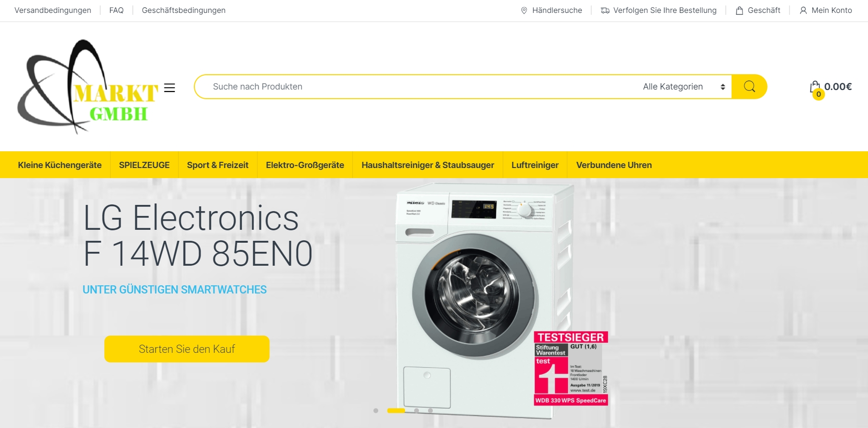This screenshot has height=428, width=868.
Task: Go to the Luftreiniger category
Action: (535, 165)
